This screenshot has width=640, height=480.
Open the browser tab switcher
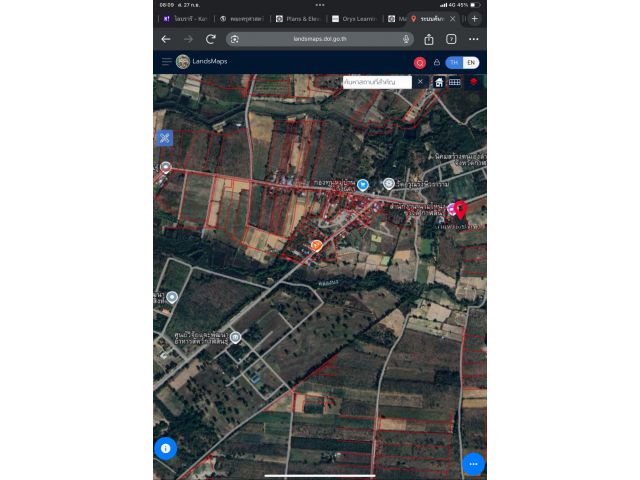[x=451, y=39]
